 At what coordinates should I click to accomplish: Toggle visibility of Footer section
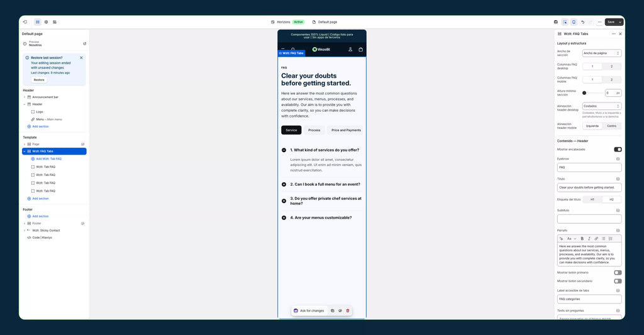coord(82,224)
